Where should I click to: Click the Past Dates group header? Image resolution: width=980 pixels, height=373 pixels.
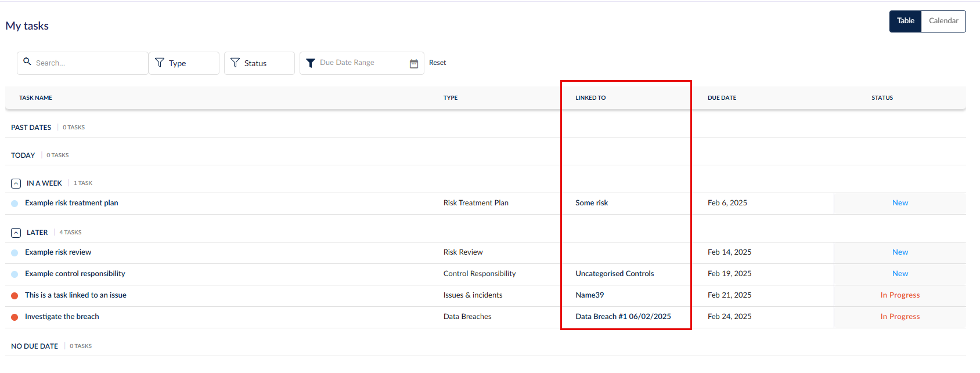(31, 128)
